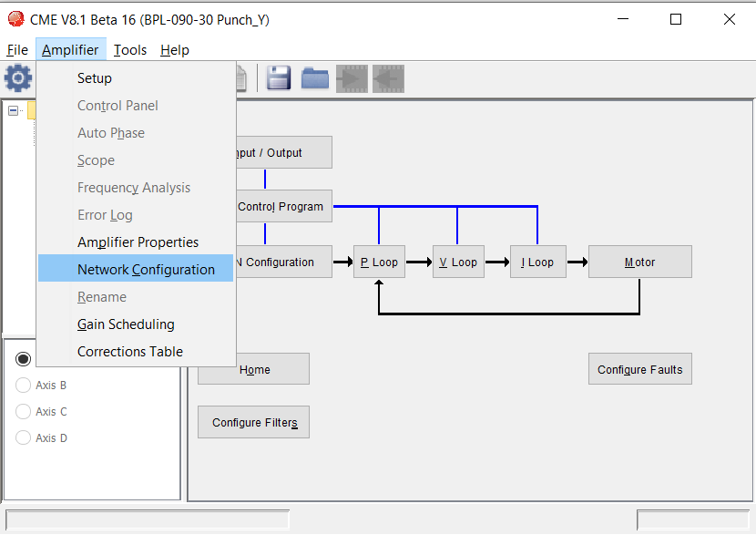Click the floppy disk save icon
The image size is (756, 535).
pyautogui.click(x=278, y=78)
